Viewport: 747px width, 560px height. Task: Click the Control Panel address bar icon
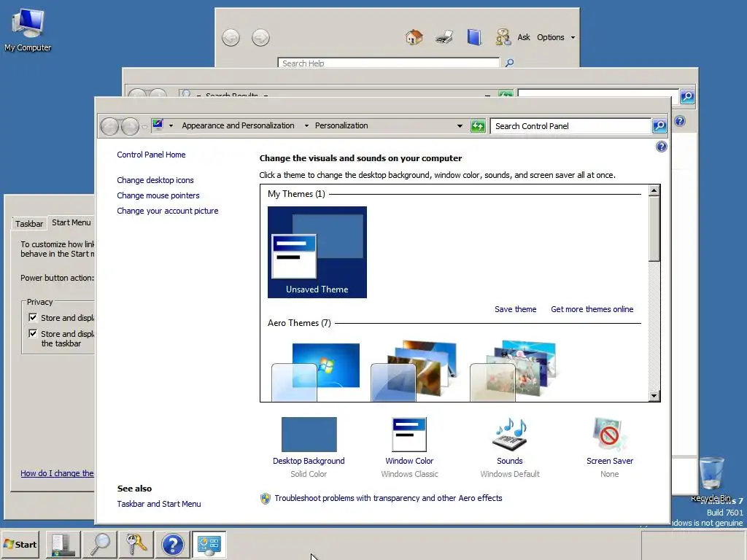(x=158, y=125)
